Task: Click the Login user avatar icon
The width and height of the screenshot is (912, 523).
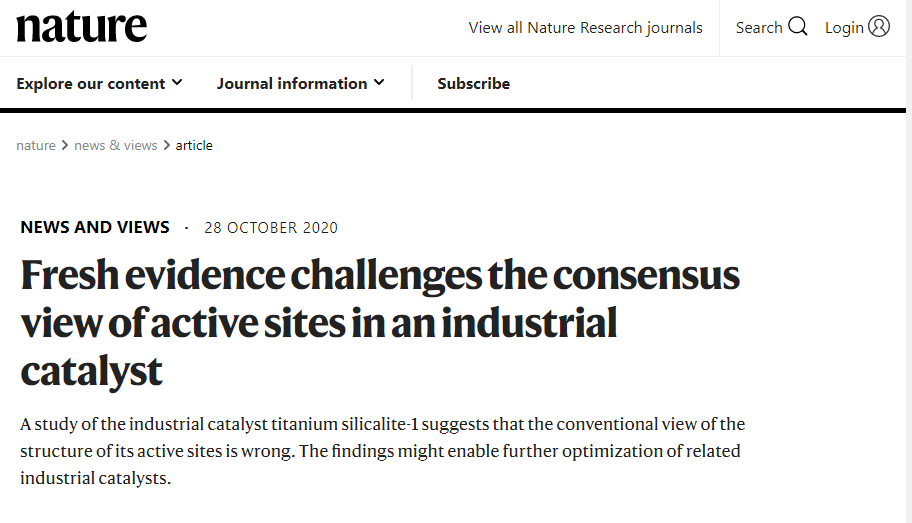Action: pyautogui.click(x=879, y=26)
